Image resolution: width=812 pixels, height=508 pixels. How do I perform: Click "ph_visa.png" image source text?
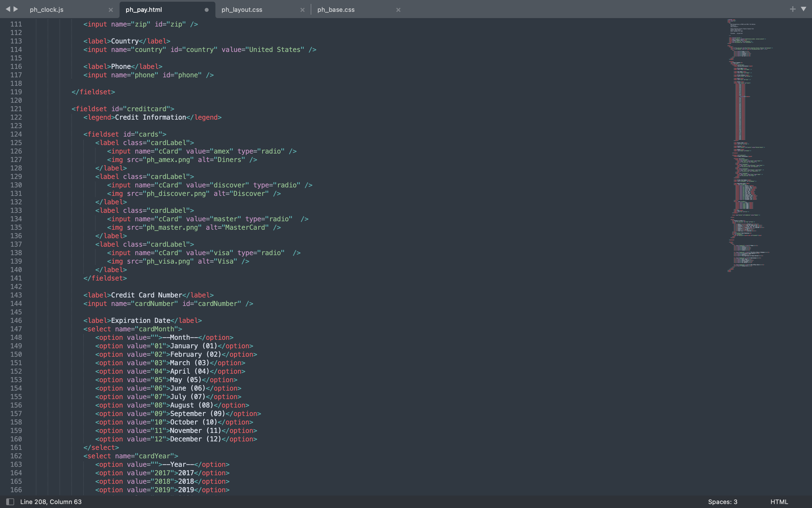170,261
